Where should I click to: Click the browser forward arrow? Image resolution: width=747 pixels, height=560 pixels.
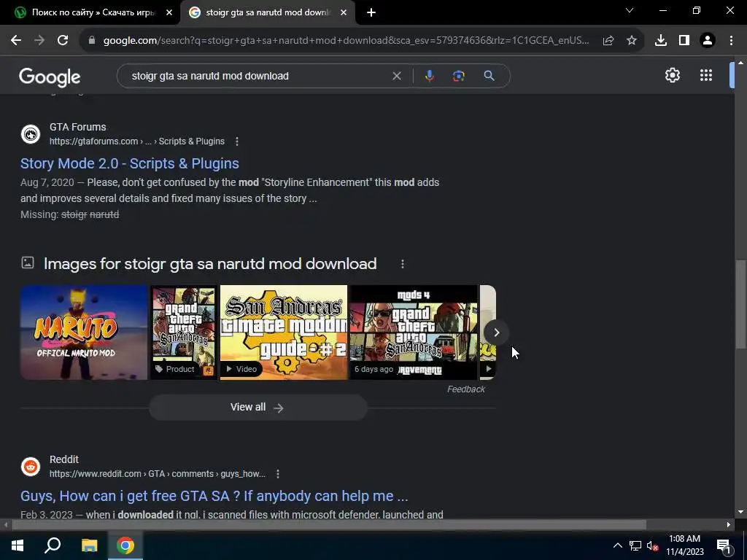39,41
